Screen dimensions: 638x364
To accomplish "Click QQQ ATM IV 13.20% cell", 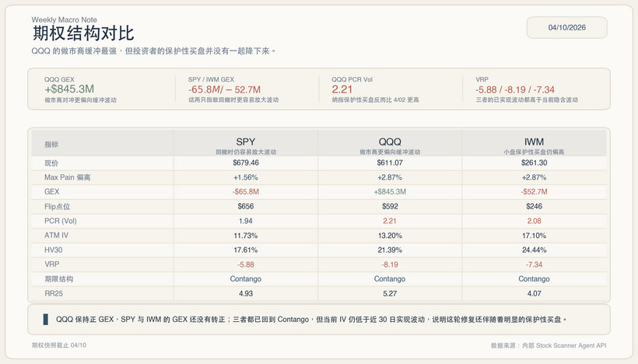I will pos(390,236).
